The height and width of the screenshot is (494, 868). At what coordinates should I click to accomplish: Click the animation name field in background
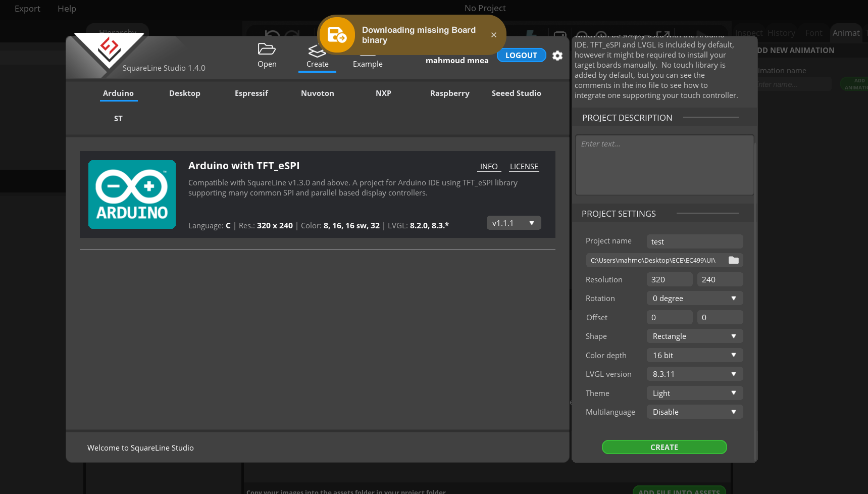click(x=794, y=84)
